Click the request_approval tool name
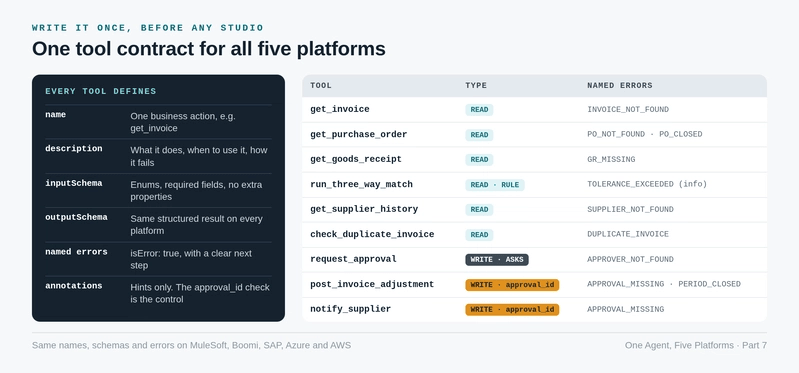Viewport: 799px width, 373px height. [353, 259]
